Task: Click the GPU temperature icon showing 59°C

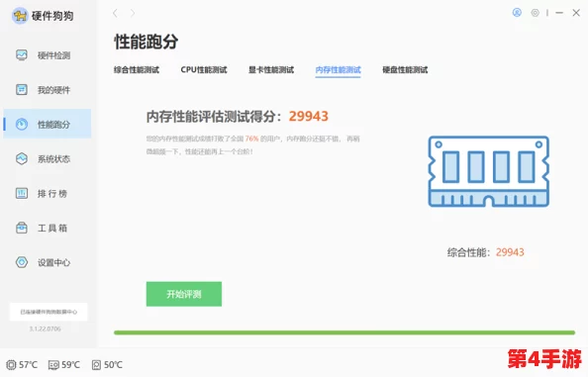Action: (x=53, y=365)
